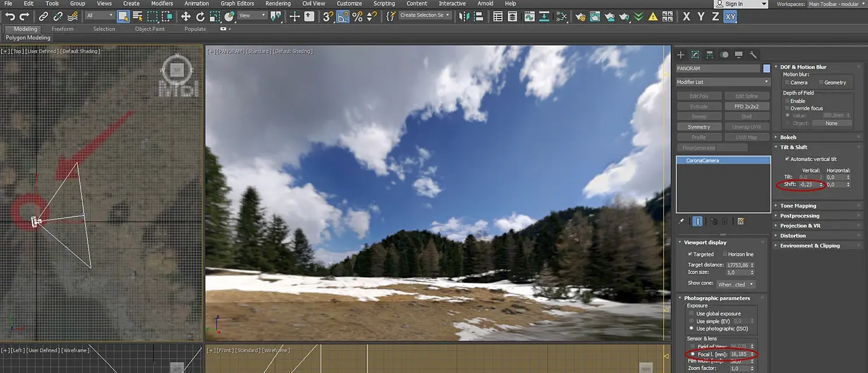Click the Configure Modifier Sets icon
The image size is (868, 373).
[x=741, y=221]
